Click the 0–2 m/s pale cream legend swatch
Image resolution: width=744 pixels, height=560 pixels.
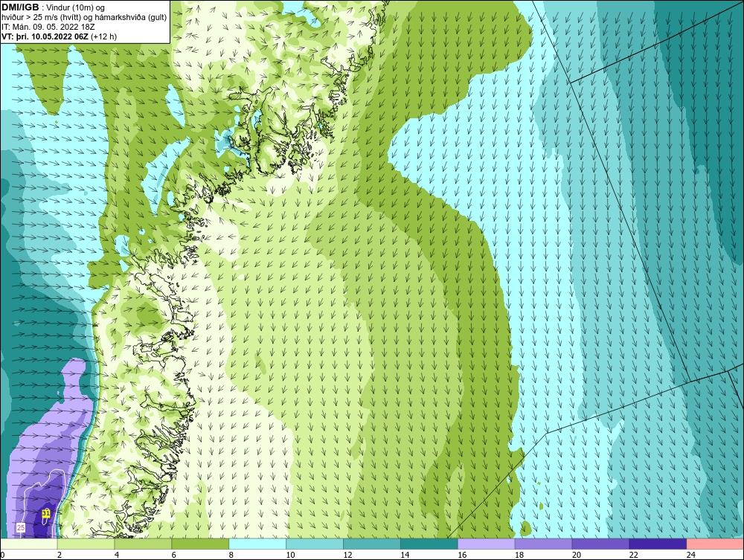(28, 544)
